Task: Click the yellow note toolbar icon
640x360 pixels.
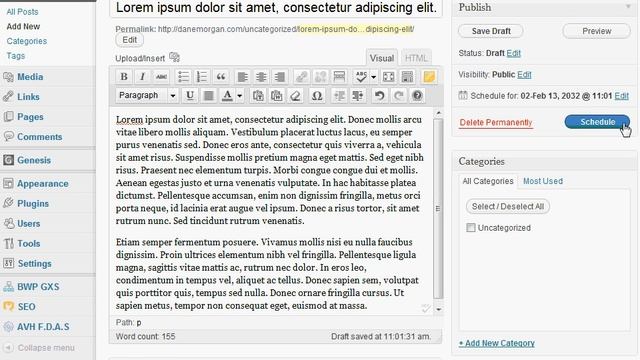Action: point(429,76)
